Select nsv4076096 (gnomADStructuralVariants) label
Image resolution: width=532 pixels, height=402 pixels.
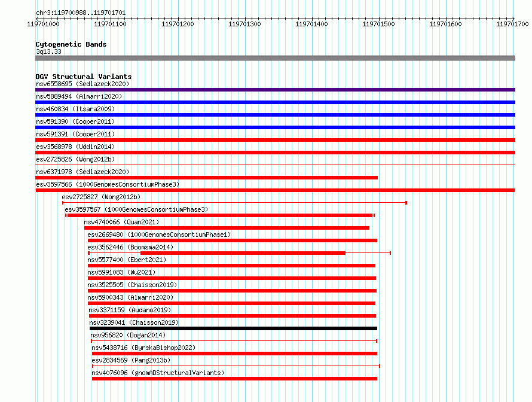[x=158, y=373]
